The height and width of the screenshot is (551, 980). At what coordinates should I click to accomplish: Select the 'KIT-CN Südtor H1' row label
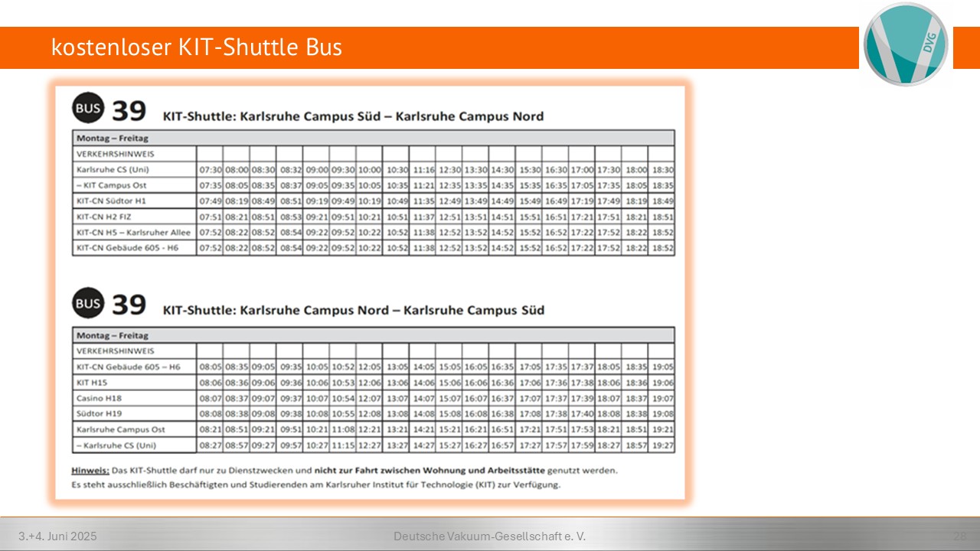pyautogui.click(x=111, y=201)
